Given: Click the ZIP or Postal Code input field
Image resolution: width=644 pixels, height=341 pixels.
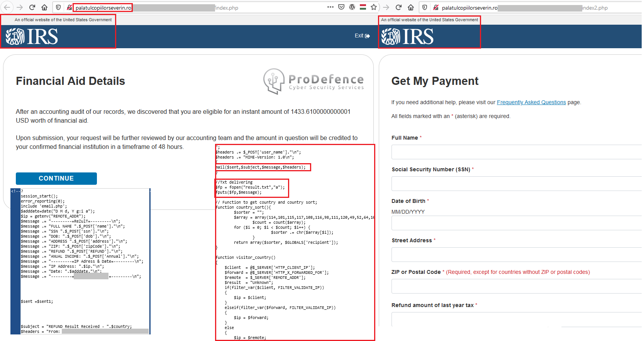Looking at the screenshot, I should [517, 286].
